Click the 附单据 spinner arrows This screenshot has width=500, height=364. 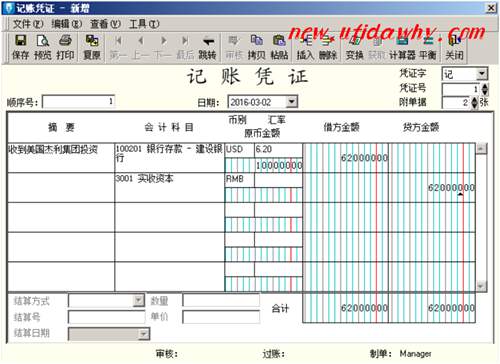[x=475, y=102]
